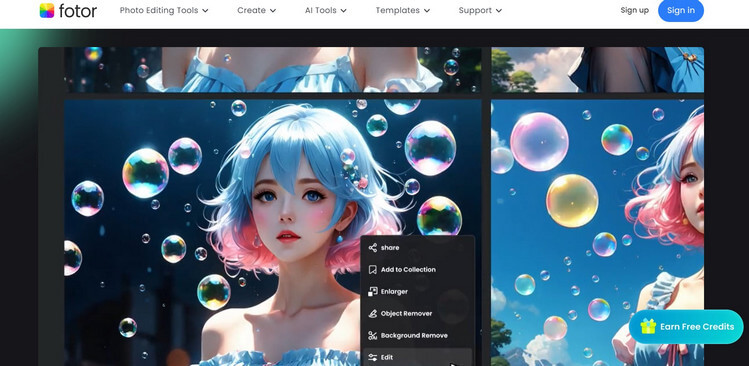Click the Earn Free Credits button
Image resolution: width=749 pixels, height=366 pixels.
pyautogui.click(x=686, y=327)
